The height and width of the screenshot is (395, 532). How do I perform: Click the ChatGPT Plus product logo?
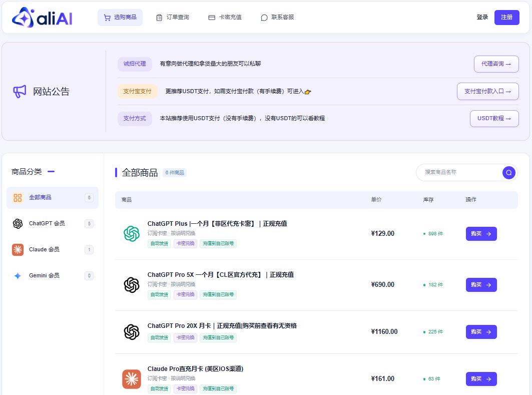pos(132,233)
